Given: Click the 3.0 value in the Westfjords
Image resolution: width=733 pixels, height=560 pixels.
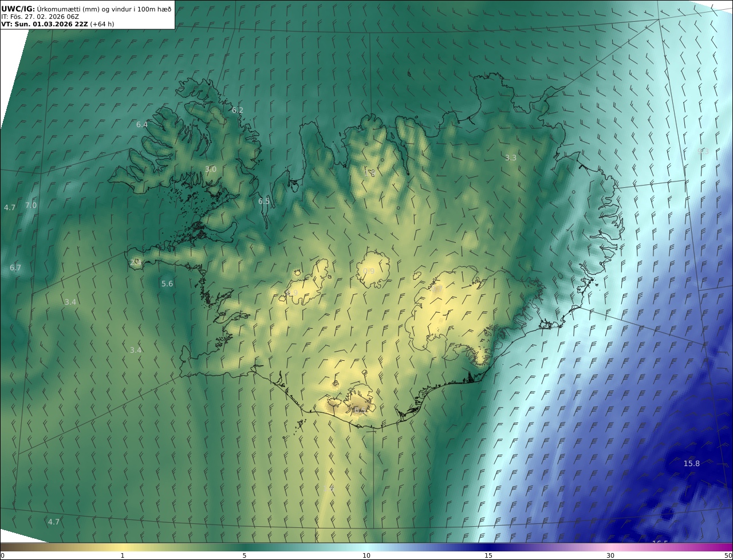Looking at the screenshot, I should (x=211, y=169).
